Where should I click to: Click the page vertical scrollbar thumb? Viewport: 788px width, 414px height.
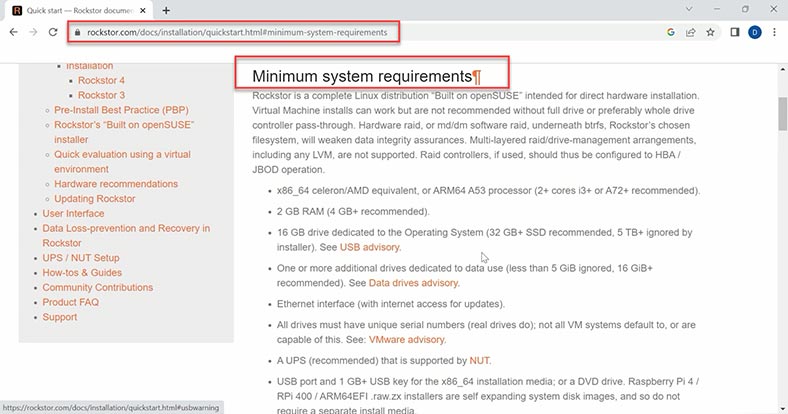tap(782, 114)
